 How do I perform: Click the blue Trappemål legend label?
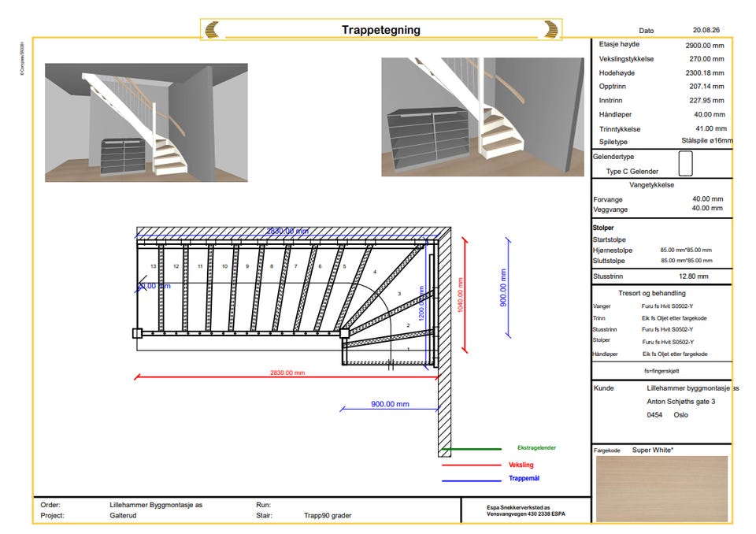[x=524, y=479]
